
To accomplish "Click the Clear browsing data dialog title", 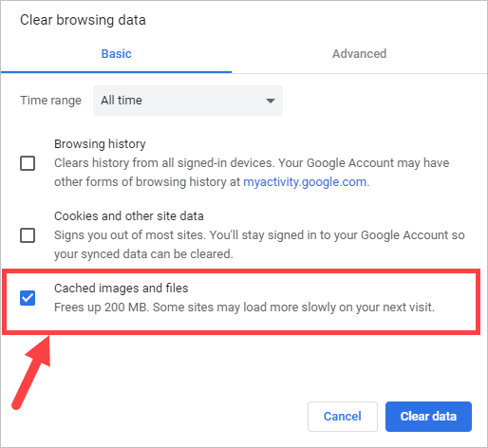I will [83, 20].
